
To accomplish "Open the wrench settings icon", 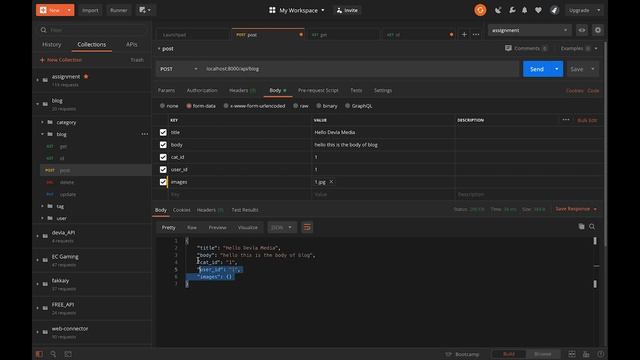I will (x=512, y=10).
